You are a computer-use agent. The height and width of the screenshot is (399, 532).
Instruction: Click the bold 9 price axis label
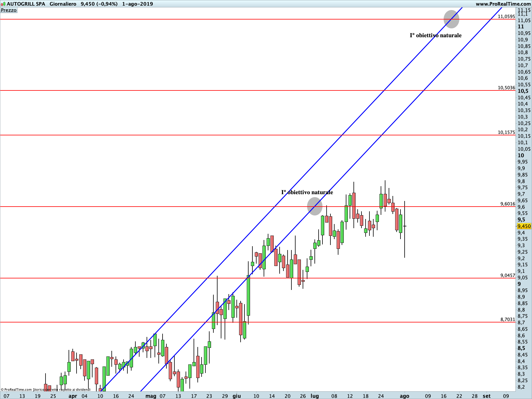pyautogui.click(x=519, y=284)
